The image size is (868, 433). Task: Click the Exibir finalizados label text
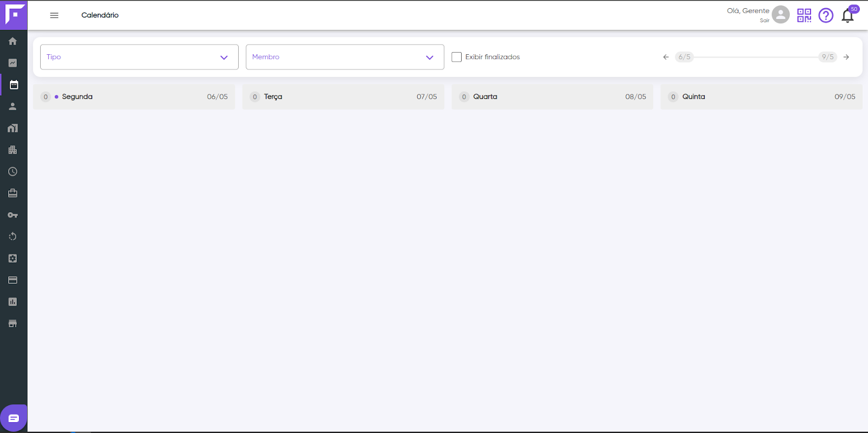pos(493,57)
